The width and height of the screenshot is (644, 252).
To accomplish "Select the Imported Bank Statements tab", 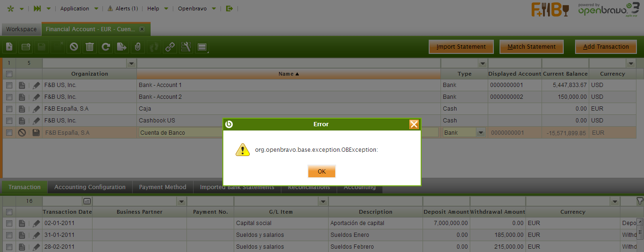I will coord(237,187).
